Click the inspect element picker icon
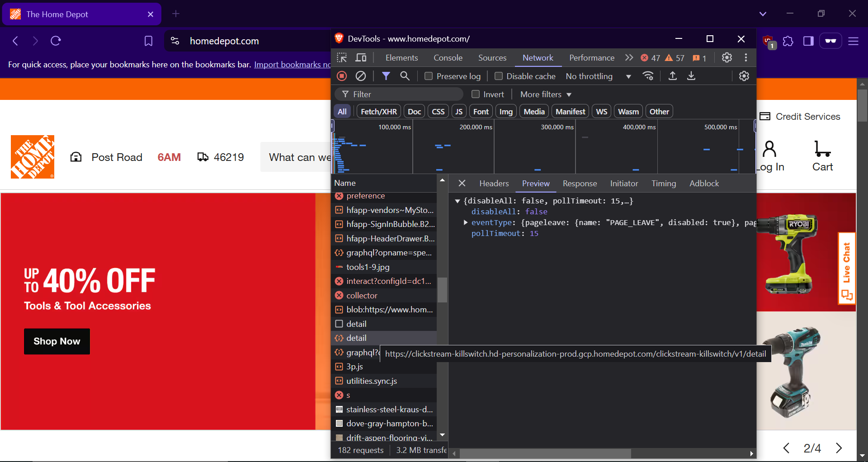868x462 pixels. (342, 57)
